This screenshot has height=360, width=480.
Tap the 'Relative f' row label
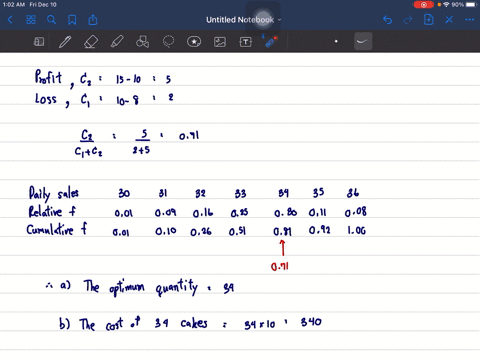coord(52,211)
